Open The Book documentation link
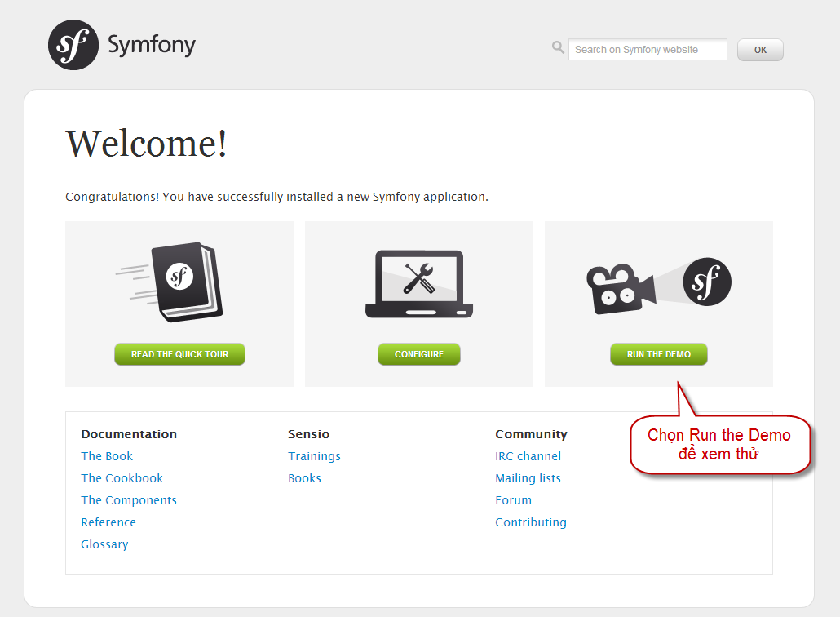The image size is (840, 617). click(x=107, y=456)
